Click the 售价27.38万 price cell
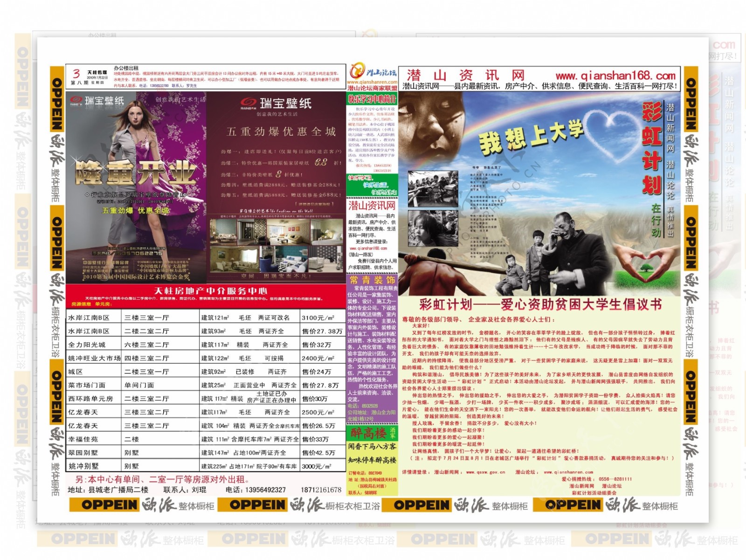This screenshot has height=560, width=746. tap(322, 331)
